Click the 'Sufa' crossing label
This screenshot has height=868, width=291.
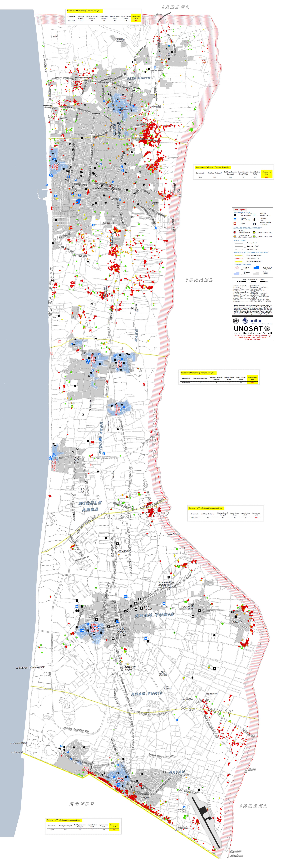[252, 770]
